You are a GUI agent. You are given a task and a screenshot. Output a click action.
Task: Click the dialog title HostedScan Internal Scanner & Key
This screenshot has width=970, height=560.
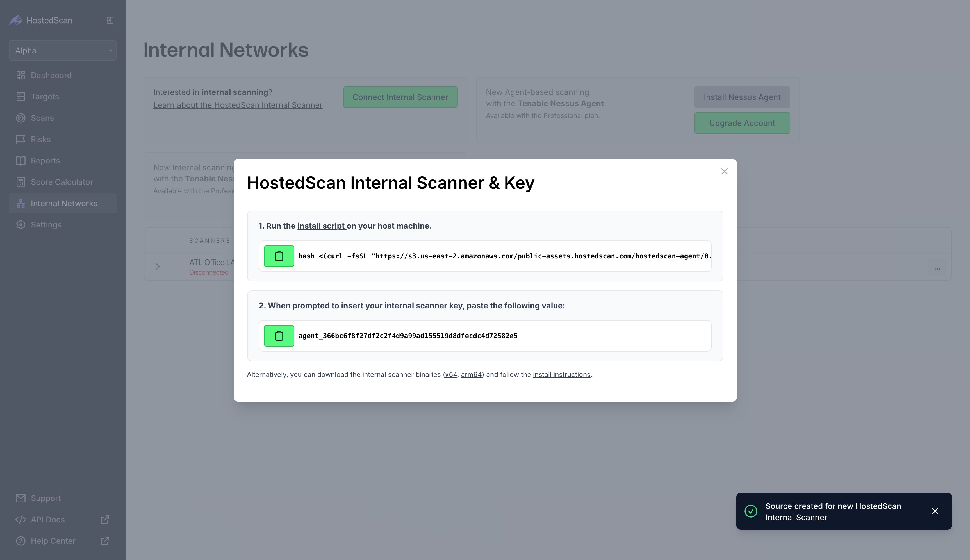tap(390, 183)
